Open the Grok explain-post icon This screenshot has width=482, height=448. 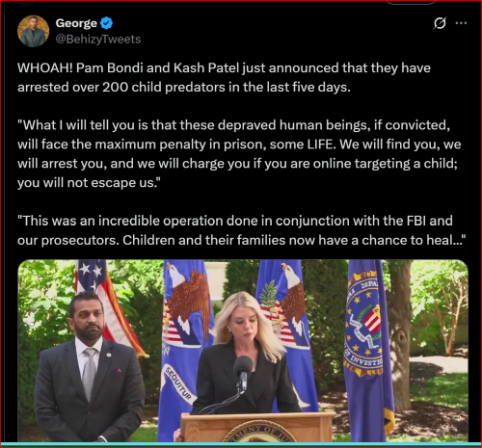click(440, 23)
